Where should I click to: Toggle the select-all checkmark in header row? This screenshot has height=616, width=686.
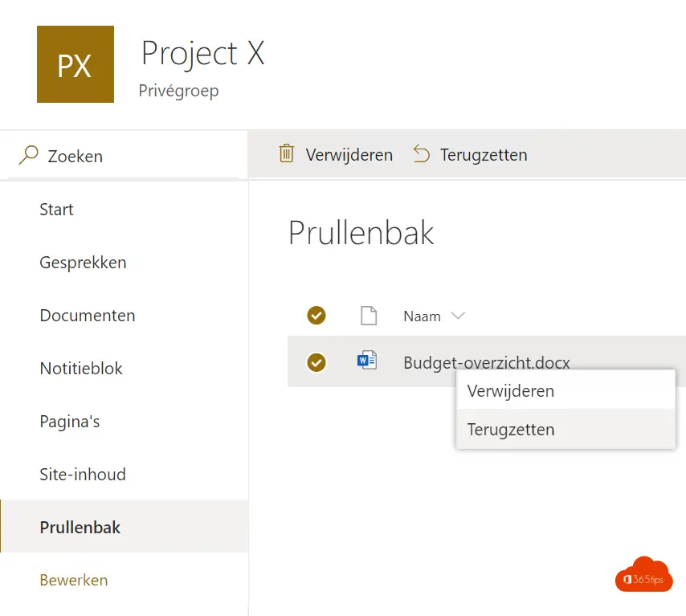coord(316,316)
